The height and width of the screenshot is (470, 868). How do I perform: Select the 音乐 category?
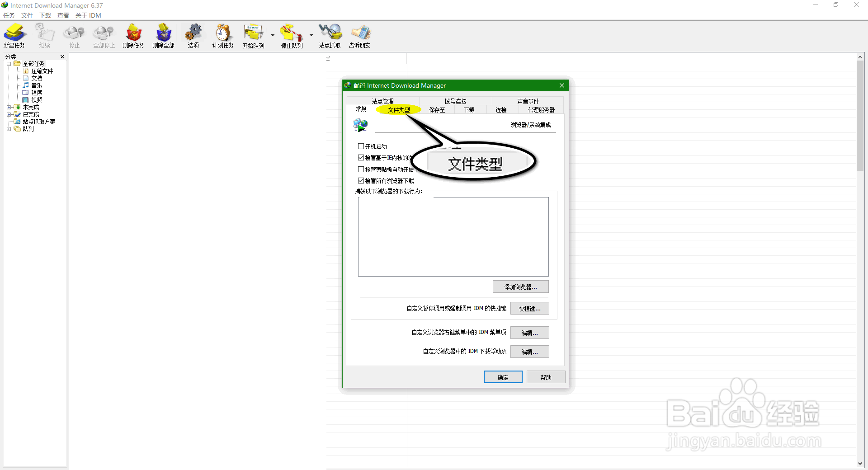click(37, 85)
